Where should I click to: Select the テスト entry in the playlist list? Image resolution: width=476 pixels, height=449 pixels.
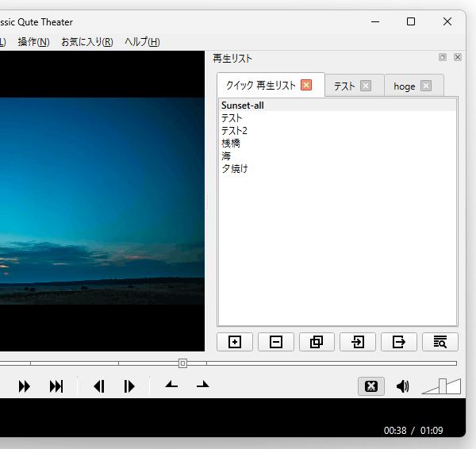[337, 118]
